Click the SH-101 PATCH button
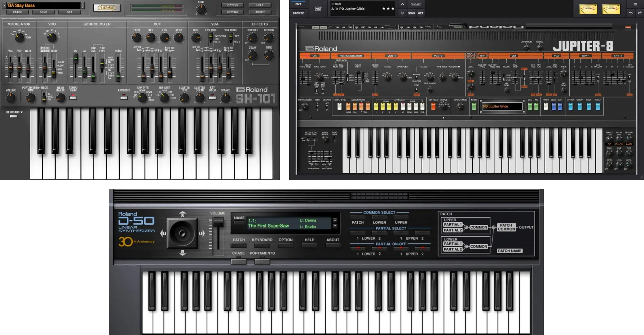Viewport: 644px width, 335px height. (x=18, y=12)
